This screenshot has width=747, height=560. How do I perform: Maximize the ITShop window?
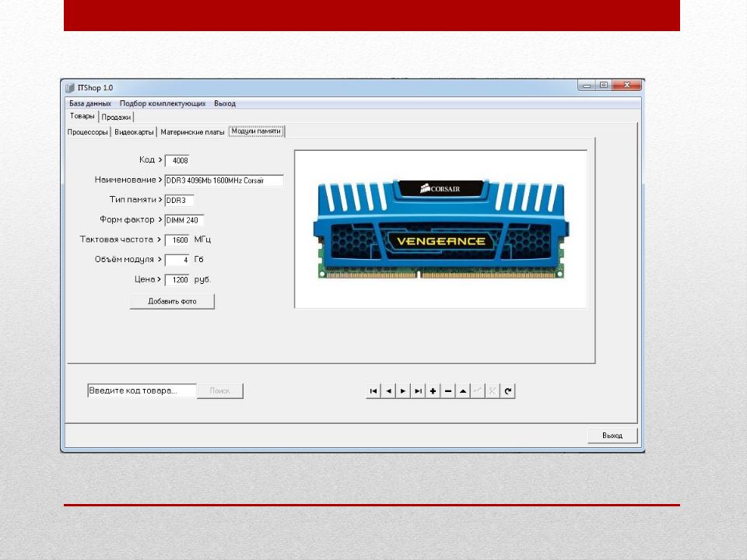(604, 86)
